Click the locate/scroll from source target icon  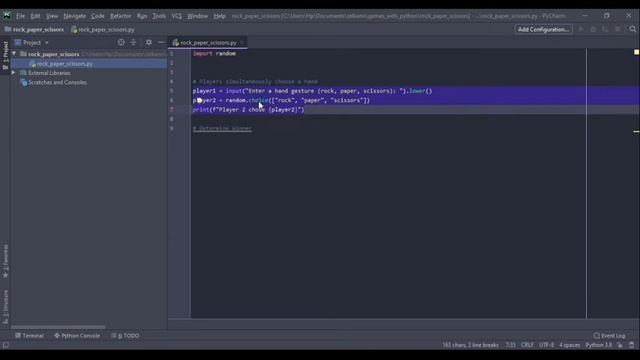click(x=121, y=42)
